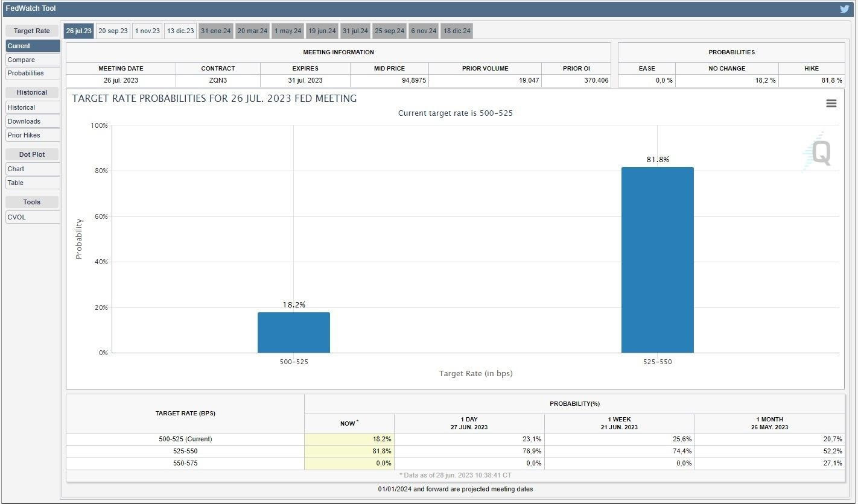Open the Current target rate view

pos(33,46)
